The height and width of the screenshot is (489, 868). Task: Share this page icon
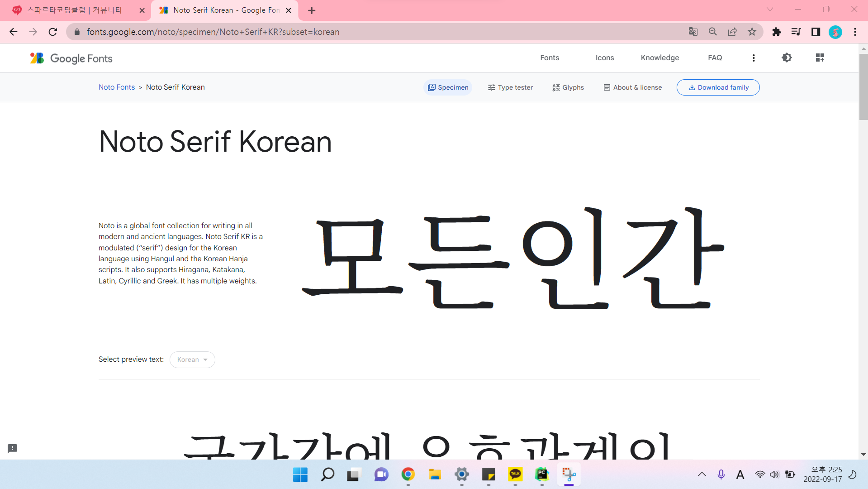point(732,32)
